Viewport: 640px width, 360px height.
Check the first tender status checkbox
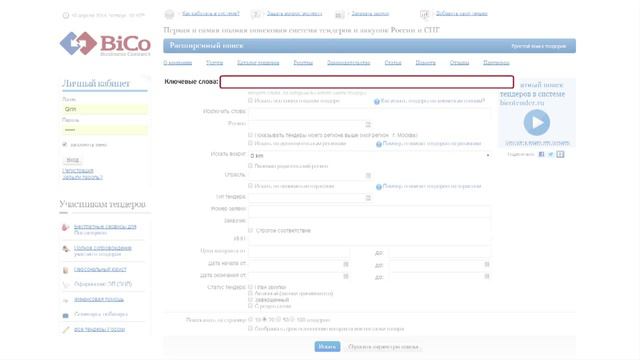pos(250,287)
